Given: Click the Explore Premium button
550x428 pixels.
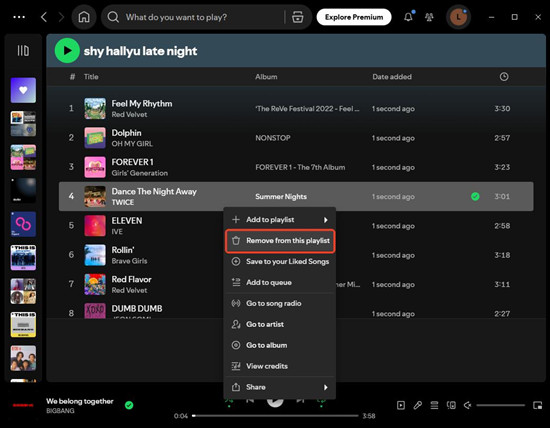Looking at the screenshot, I should pyautogui.click(x=354, y=17).
